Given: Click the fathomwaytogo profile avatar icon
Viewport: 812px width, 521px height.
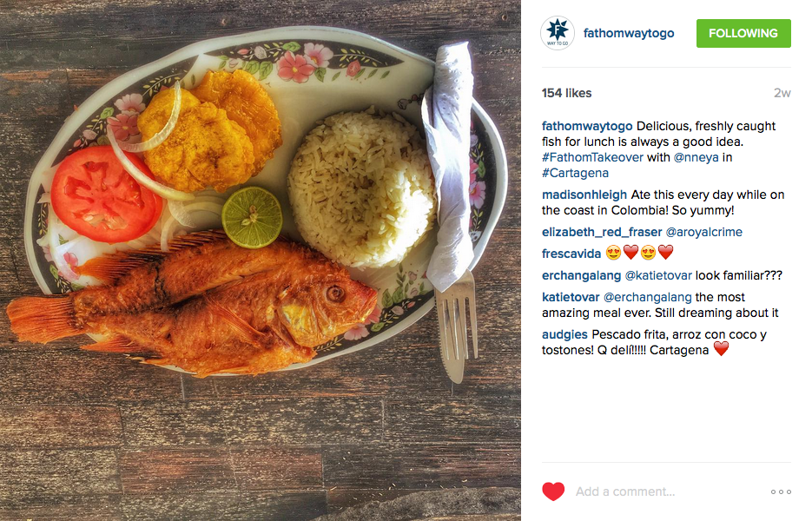Looking at the screenshot, I should (558, 33).
